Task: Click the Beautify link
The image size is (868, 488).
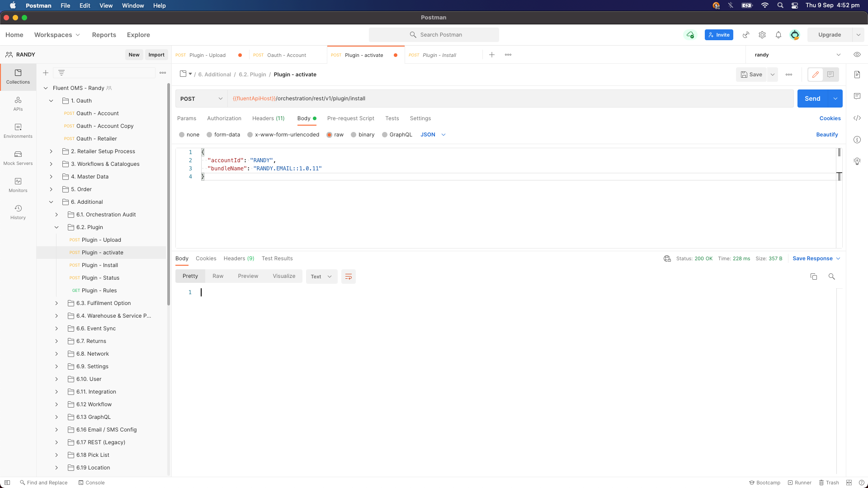Action: click(x=826, y=135)
